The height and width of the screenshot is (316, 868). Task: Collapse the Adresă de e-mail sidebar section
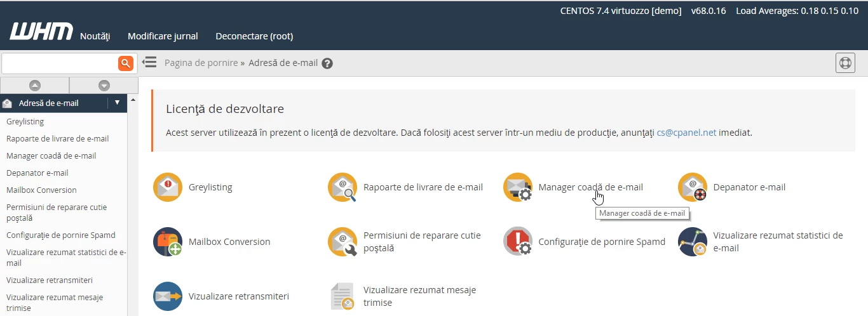(x=117, y=103)
